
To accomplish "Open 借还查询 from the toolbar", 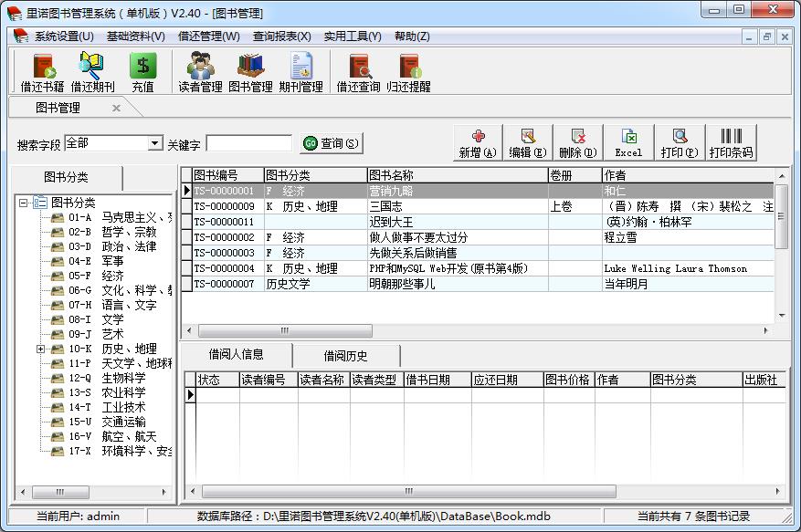I will click(x=358, y=72).
